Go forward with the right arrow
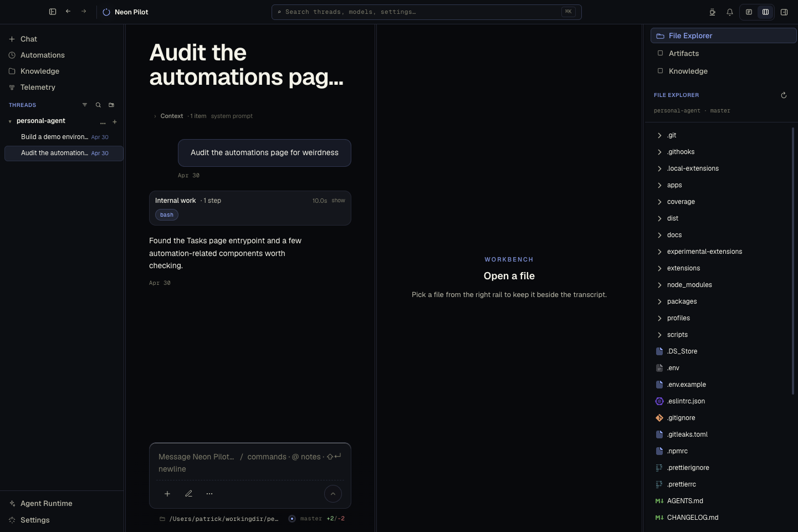The width and height of the screenshot is (798, 532). pos(84,12)
